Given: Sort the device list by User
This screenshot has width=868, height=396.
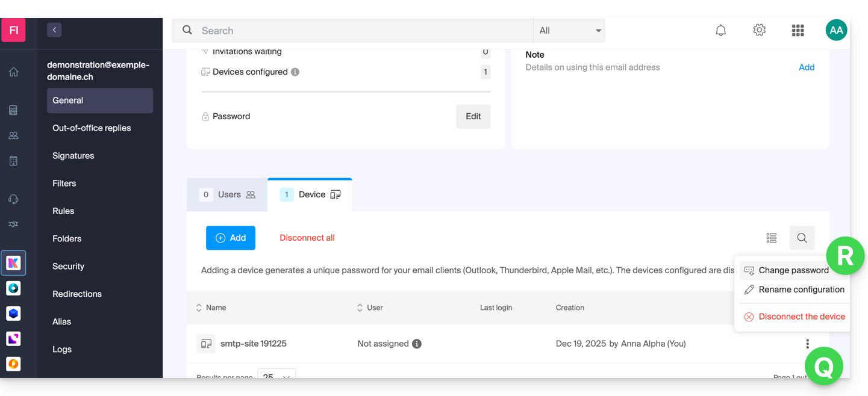Looking at the screenshot, I should coord(370,308).
